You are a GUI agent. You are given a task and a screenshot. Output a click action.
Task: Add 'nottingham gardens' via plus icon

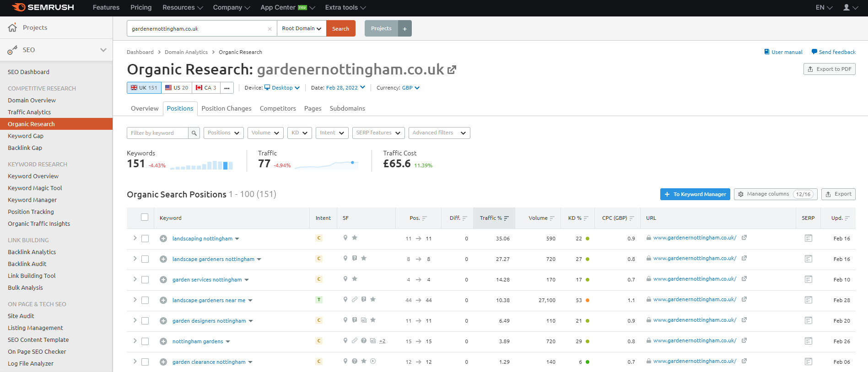163,341
